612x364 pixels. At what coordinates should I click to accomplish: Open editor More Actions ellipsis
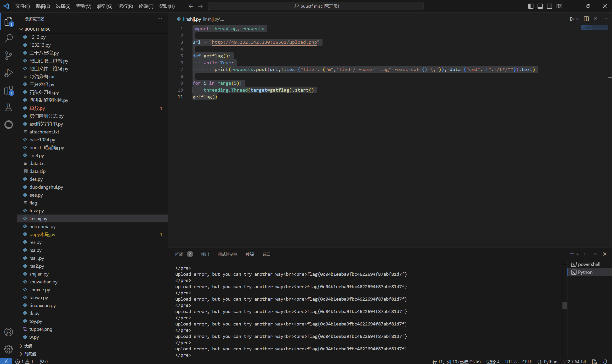605,19
